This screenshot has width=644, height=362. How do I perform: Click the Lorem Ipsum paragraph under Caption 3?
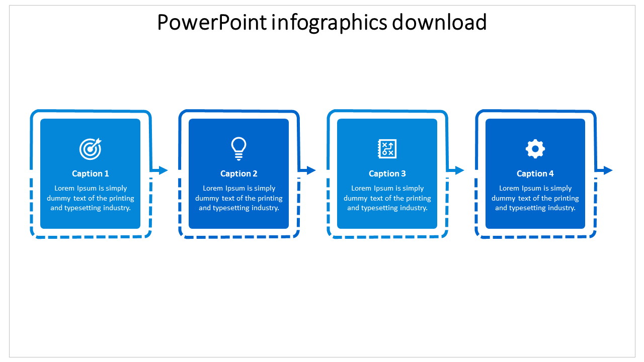[x=387, y=198]
